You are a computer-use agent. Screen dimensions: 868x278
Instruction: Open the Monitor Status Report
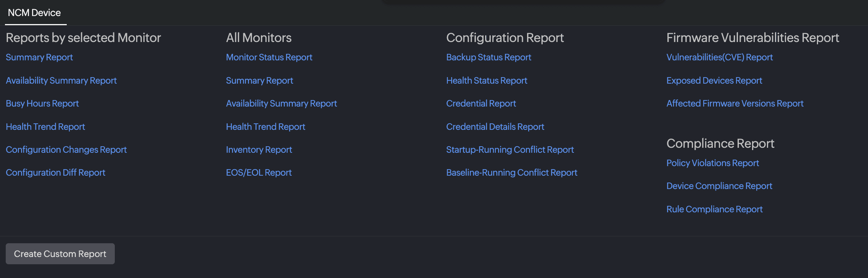[269, 57]
